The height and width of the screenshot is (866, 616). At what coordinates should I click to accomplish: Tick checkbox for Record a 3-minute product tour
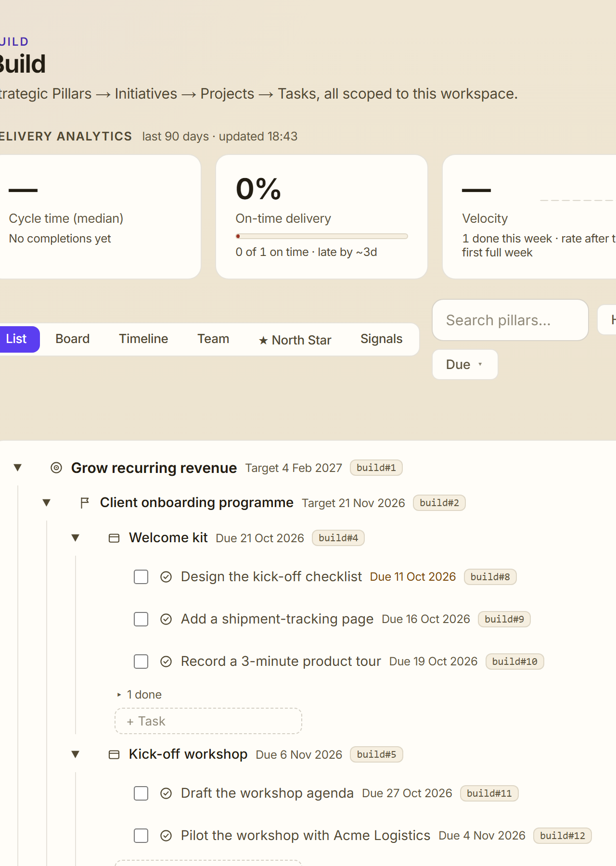[x=141, y=662]
